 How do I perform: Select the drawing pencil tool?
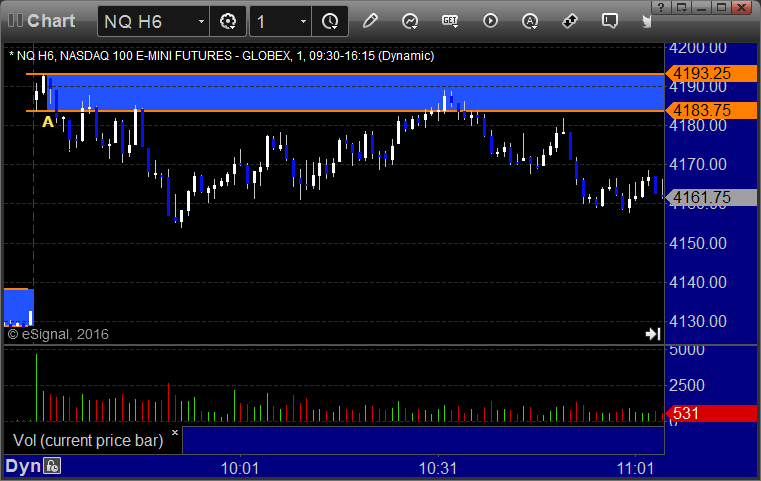(x=370, y=21)
